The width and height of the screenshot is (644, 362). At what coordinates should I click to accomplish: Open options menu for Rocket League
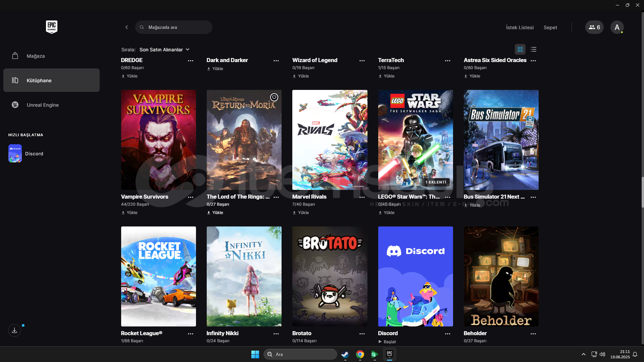(x=191, y=334)
